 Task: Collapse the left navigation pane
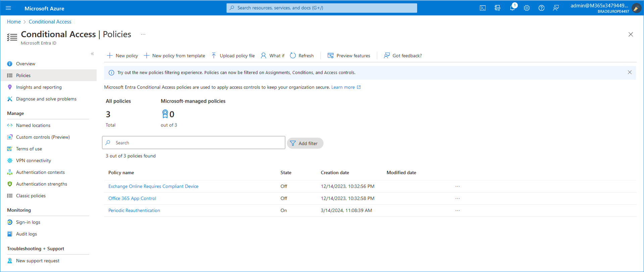pos(92,54)
